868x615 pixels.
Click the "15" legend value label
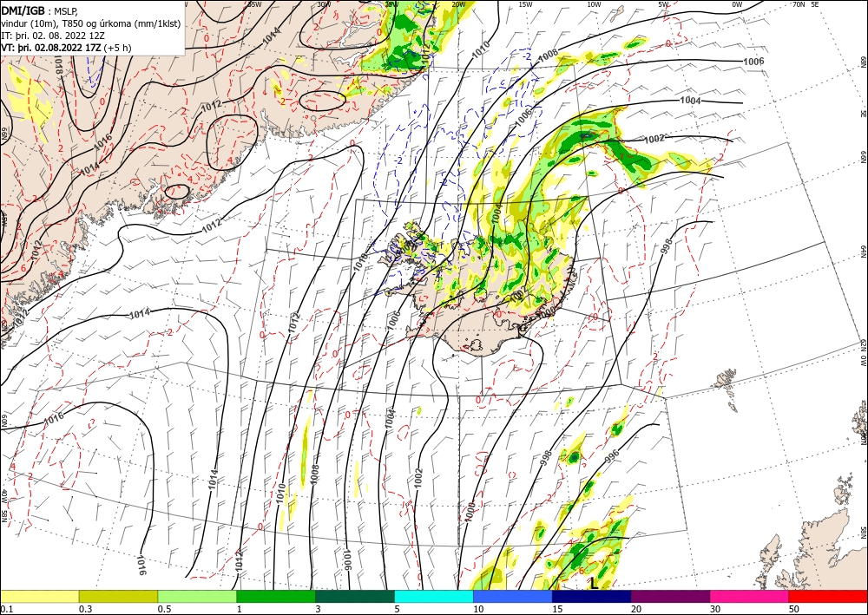coord(558,609)
